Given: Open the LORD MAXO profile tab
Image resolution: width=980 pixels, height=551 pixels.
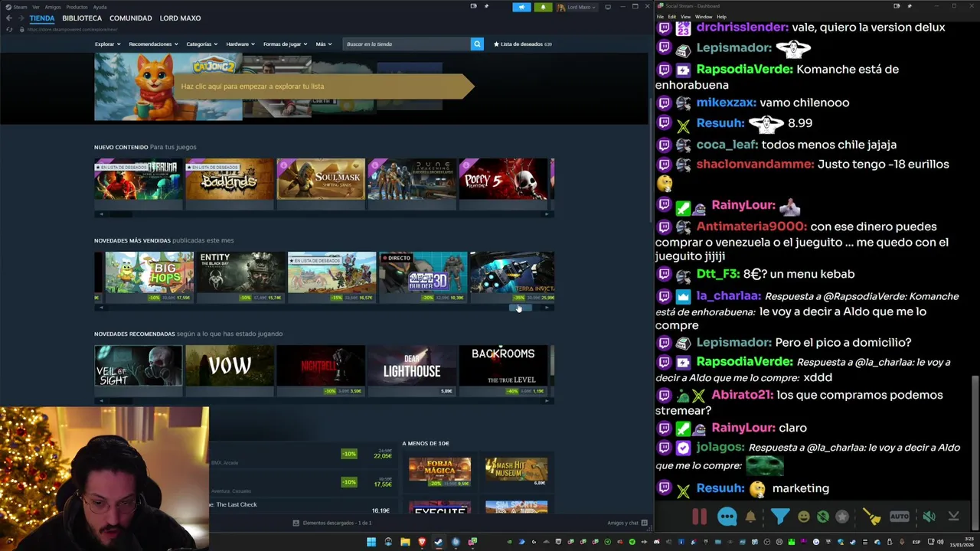Looking at the screenshot, I should (x=180, y=18).
